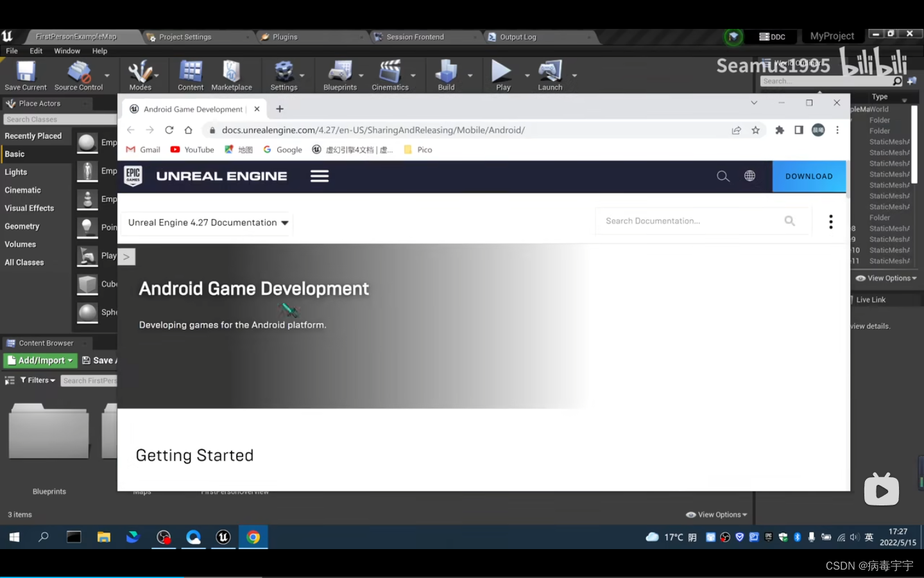Expand the docs sidebar arrow button
924x578 pixels.
tap(126, 257)
